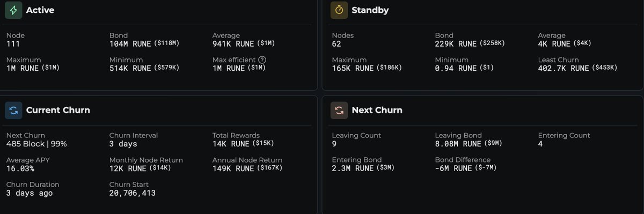Click the active Node count 111
This screenshot has width=644, height=214.
pyautogui.click(x=13, y=44)
